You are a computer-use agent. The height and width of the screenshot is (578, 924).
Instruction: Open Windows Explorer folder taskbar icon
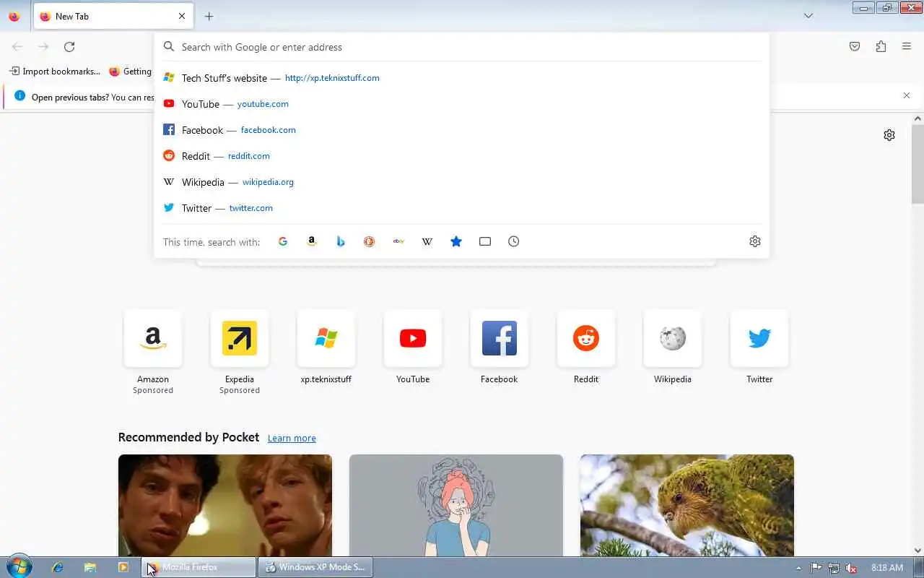(x=90, y=567)
